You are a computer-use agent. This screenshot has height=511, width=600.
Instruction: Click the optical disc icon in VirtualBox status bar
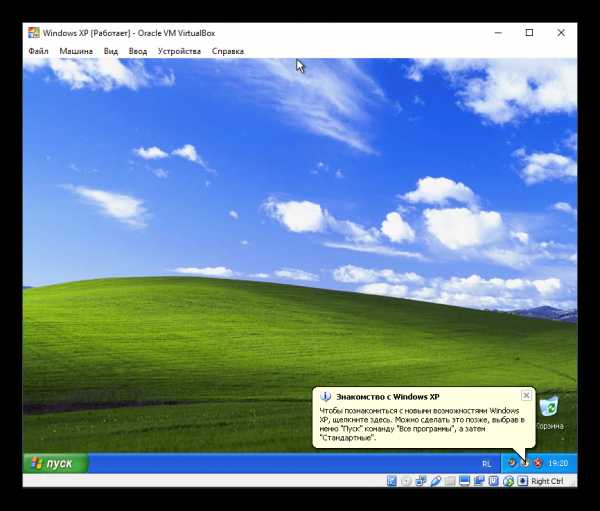[x=407, y=481]
